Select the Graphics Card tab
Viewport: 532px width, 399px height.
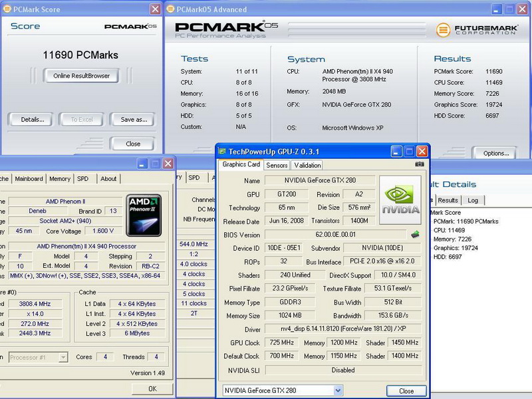(x=241, y=164)
